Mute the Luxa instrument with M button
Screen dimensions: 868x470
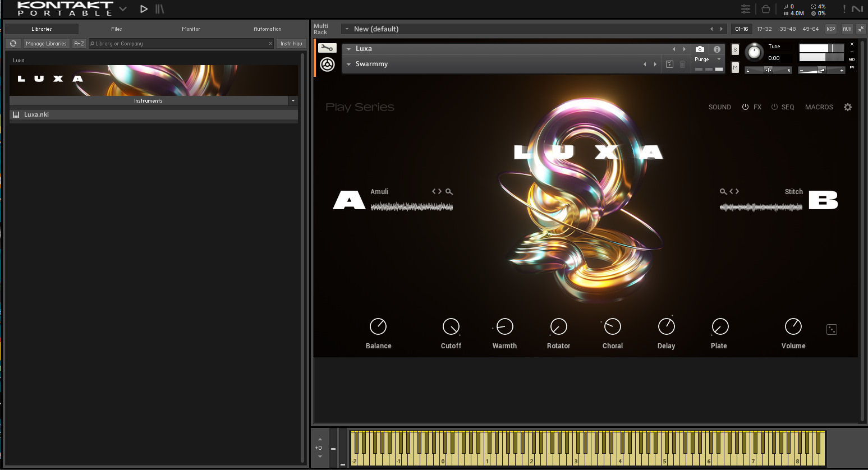(x=735, y=68)
